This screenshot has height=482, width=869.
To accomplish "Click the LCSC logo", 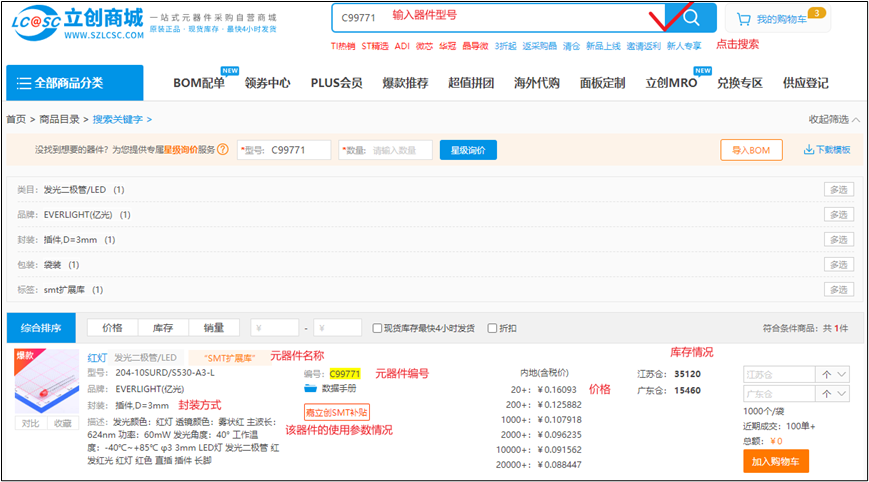I will 78,23.
